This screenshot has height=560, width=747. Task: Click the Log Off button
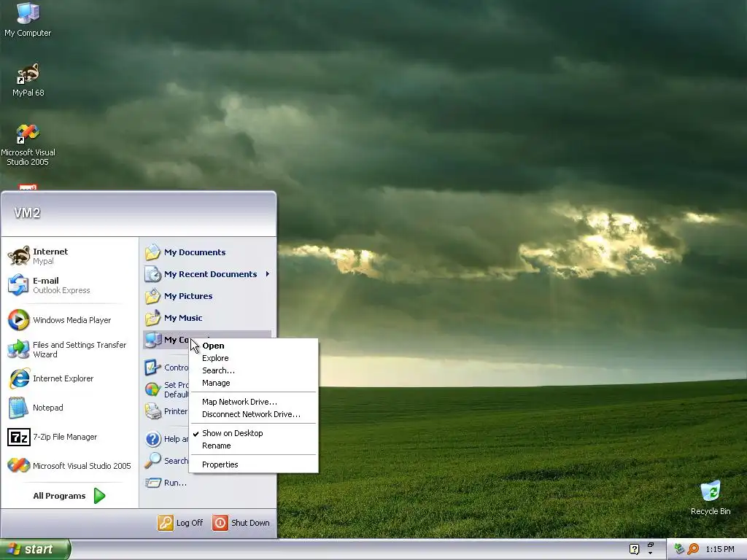click(x=181, y=522)
